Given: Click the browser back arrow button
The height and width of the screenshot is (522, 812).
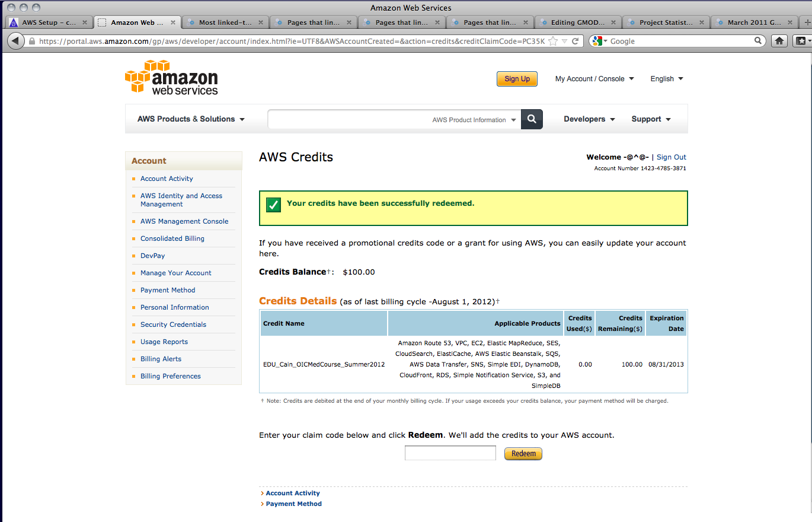Looking at the screenshot, I should (16, 41).
